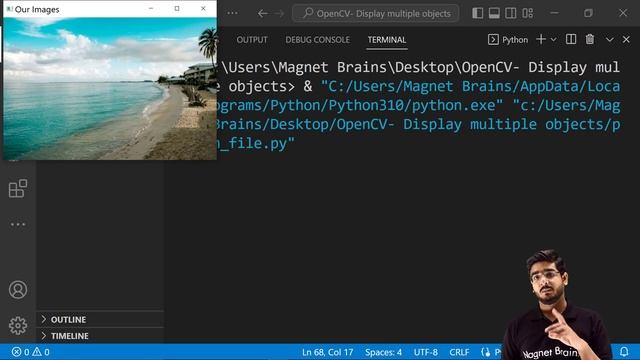Click the language mode braces icon

[x=486, y=352]
